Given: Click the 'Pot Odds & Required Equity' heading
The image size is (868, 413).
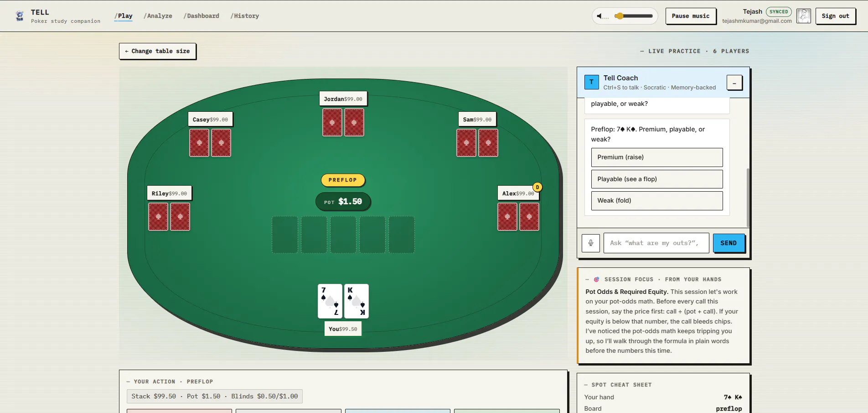Looking at the screenshot, I should pyautogui.click(x=627, y=292).
